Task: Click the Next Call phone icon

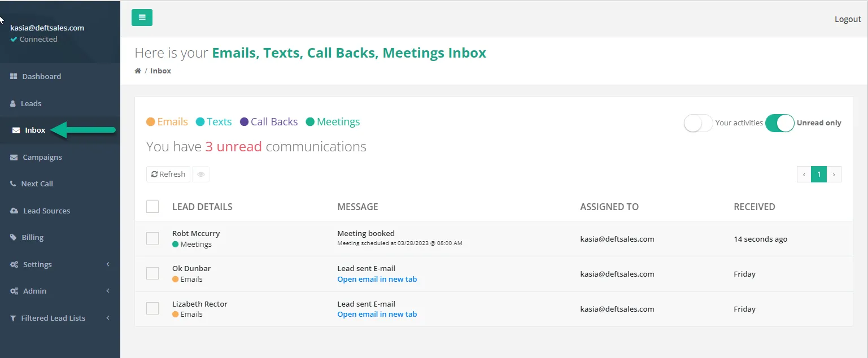Action: [x=14, y=184]
